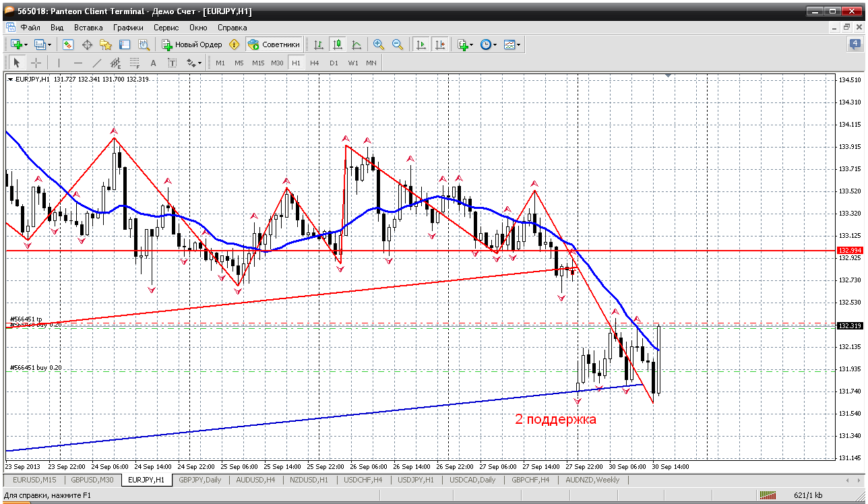Open the Сервис menu
Viewport: 868px width, 504px height.
[166, 28]
